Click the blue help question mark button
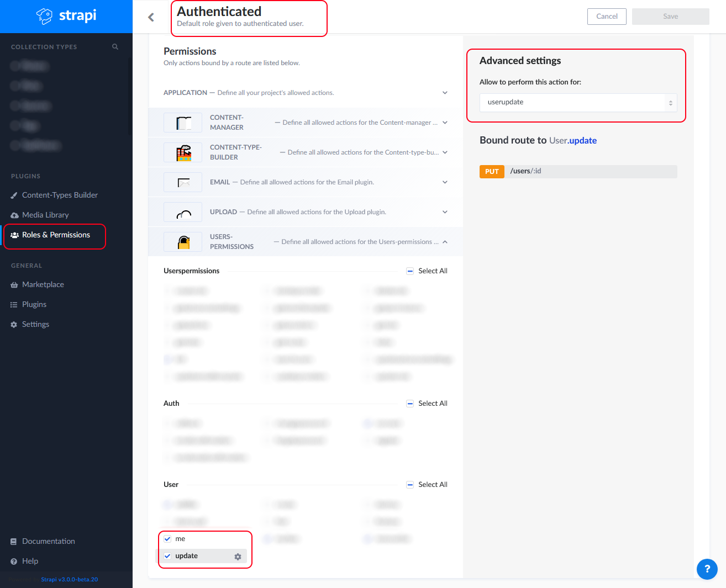 pos(707,569)
